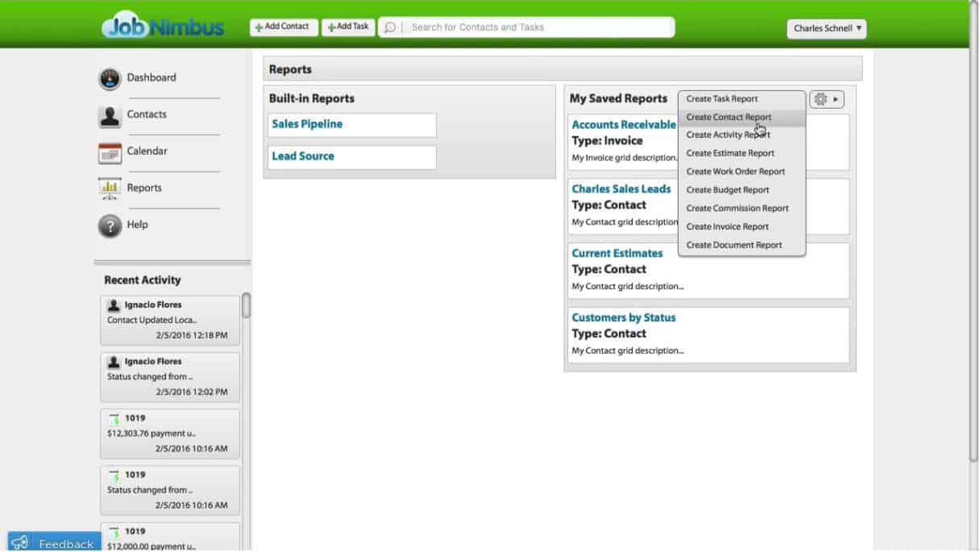This screenshot has height=552, width=980.
Task: Expand the arrow beside the gear icon
Action: tap(837, 98)
